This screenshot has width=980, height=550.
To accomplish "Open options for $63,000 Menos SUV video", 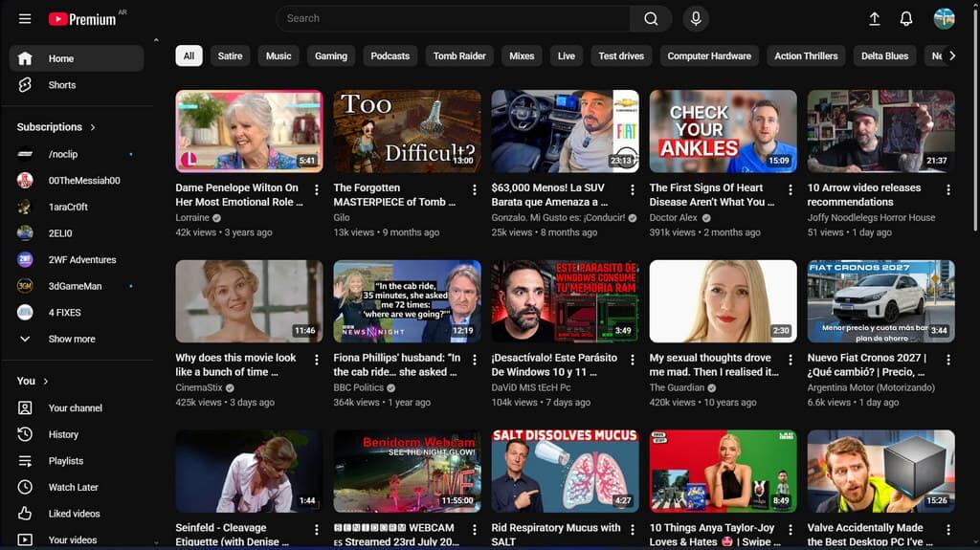I will pos(633,189).
